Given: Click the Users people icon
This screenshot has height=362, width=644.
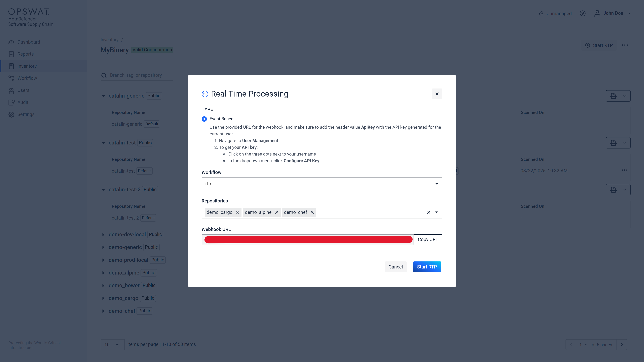Looking at the screenshot, I should coord(11,90).
